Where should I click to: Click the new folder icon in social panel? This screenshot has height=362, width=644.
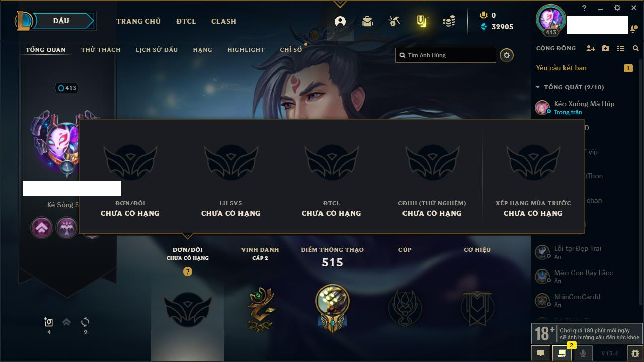click(606, 48)
